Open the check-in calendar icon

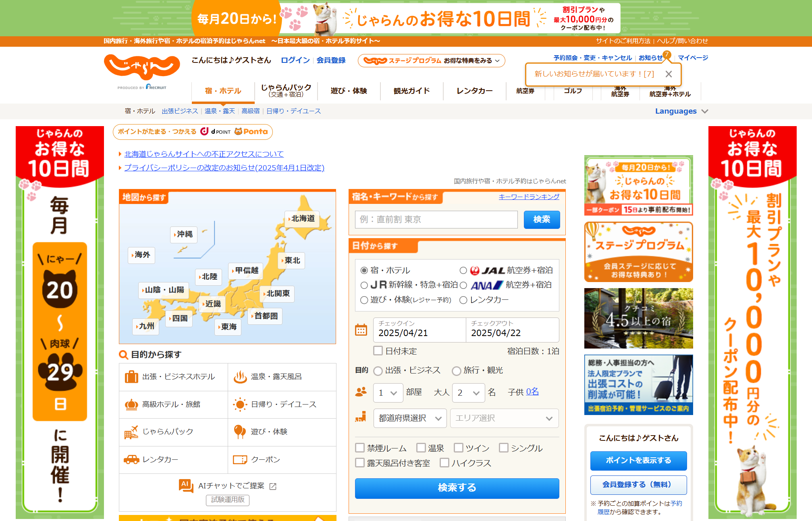pos(361,330)
